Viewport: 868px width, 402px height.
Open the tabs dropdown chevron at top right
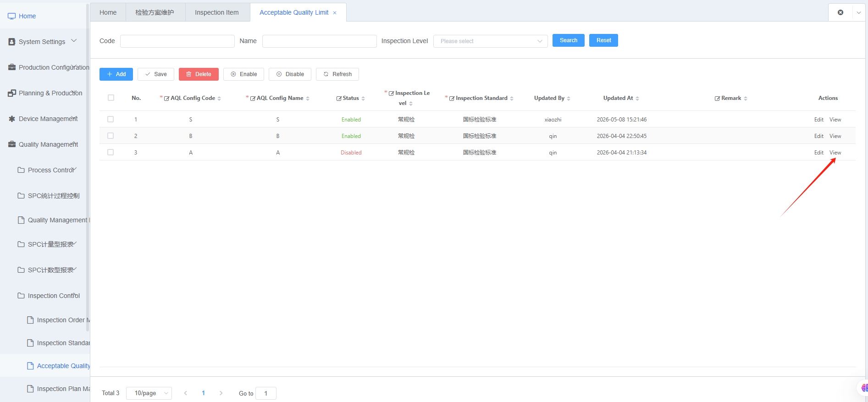[x=859, y=13]
